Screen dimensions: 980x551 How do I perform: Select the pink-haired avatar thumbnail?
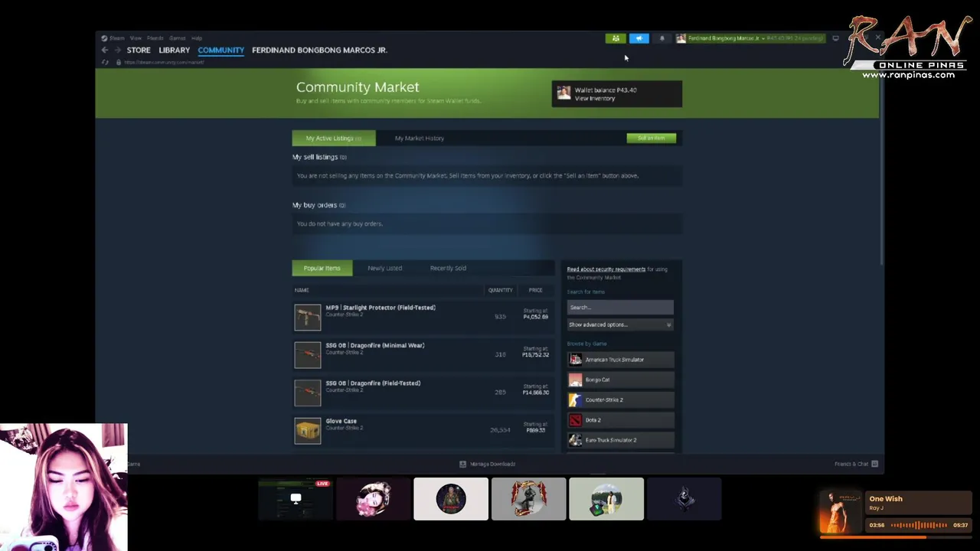(x=373, y=499)
